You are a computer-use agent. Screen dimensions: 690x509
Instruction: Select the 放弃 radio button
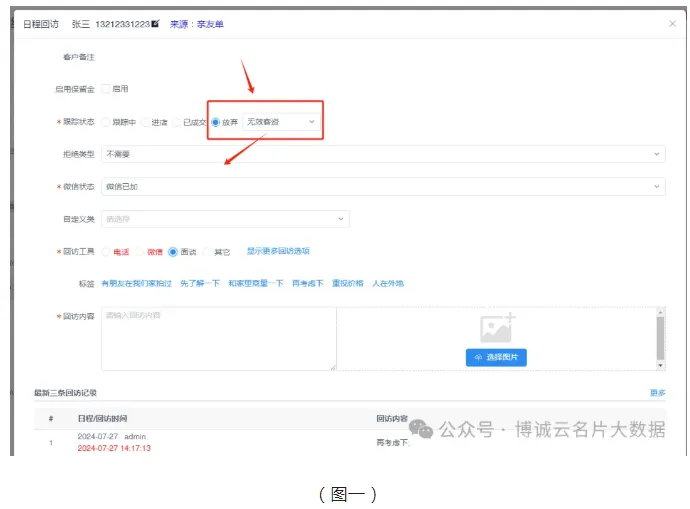(215, 122)
